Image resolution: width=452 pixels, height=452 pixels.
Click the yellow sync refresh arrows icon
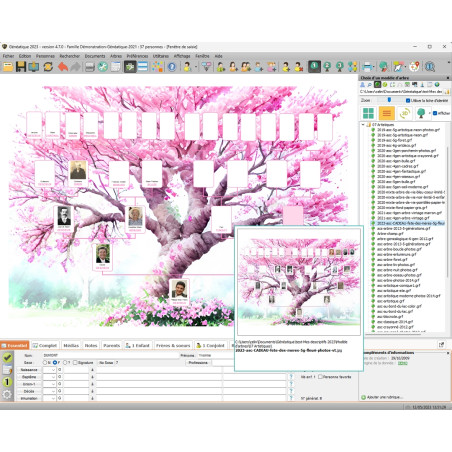coord(48,67)
